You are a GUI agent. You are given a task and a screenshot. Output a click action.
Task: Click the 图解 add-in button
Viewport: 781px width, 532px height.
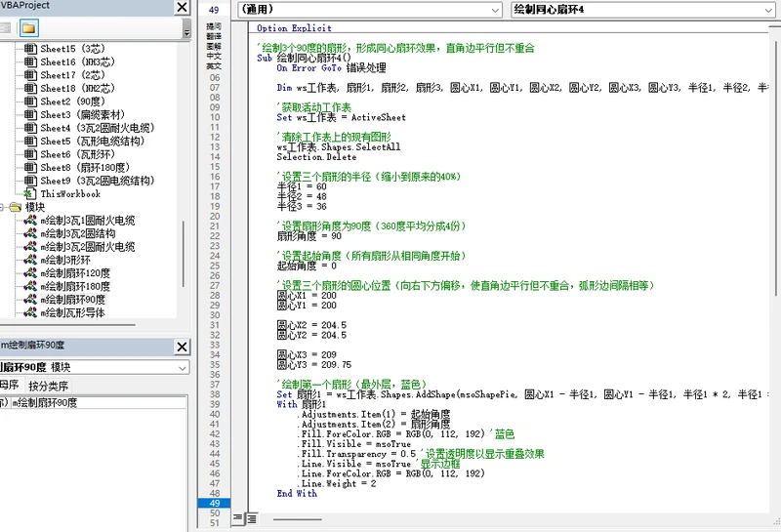[214, 46]
